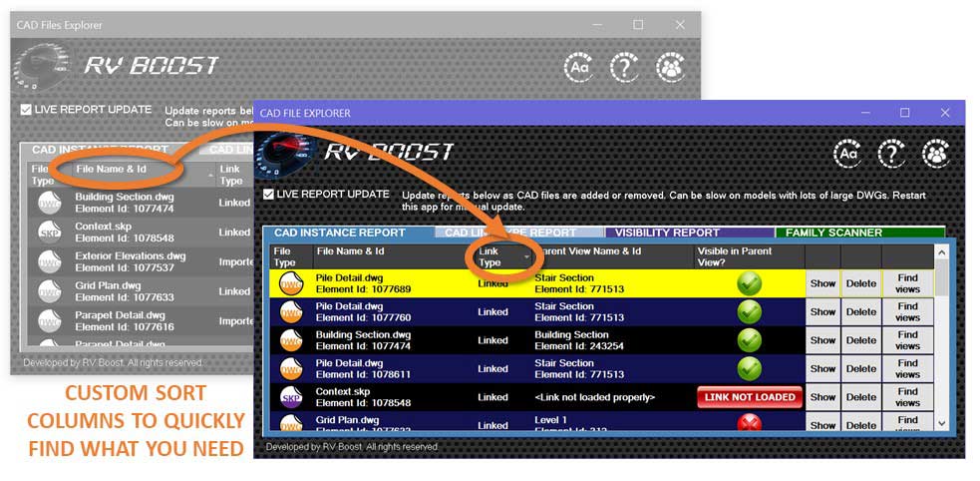980x481 pixels.
Task: Click Link Type header in background window
Action: [230, 175]
